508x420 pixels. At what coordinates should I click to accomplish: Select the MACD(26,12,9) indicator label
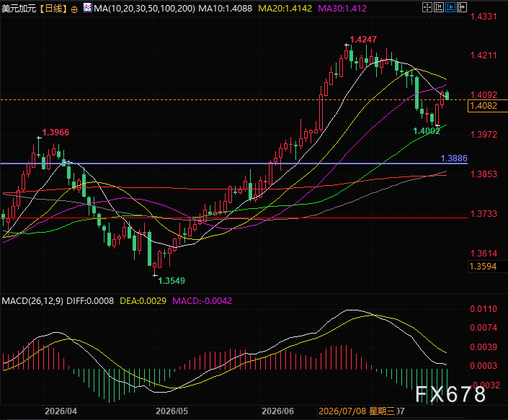[32, 301]
